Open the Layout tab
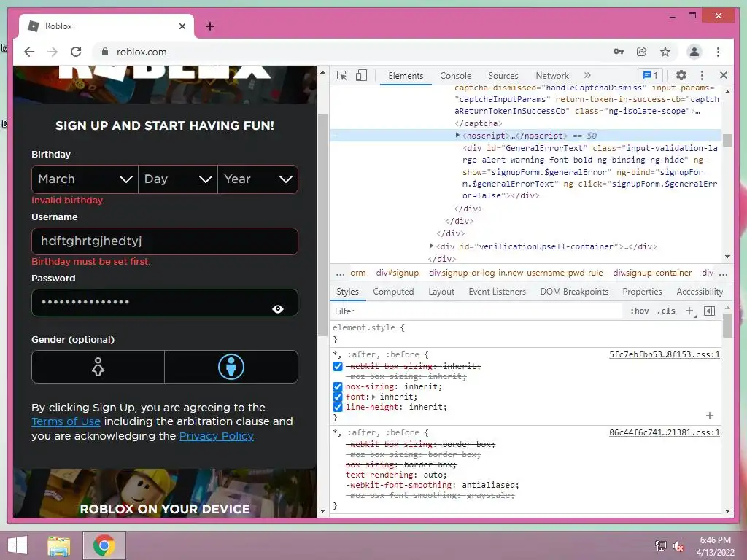The width and height of the screenshot is (747, 560). tap(441, 292)
